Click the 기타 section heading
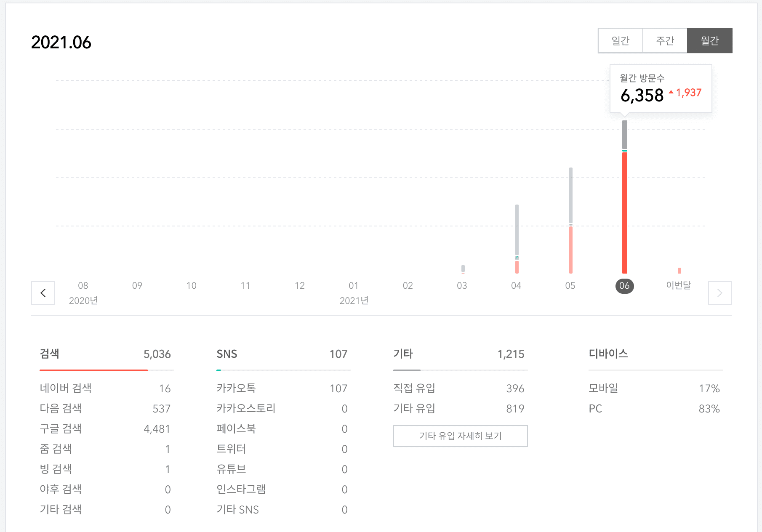Viewport: 762px width, 532px height. pyautogui.click(x=403, y=354)
